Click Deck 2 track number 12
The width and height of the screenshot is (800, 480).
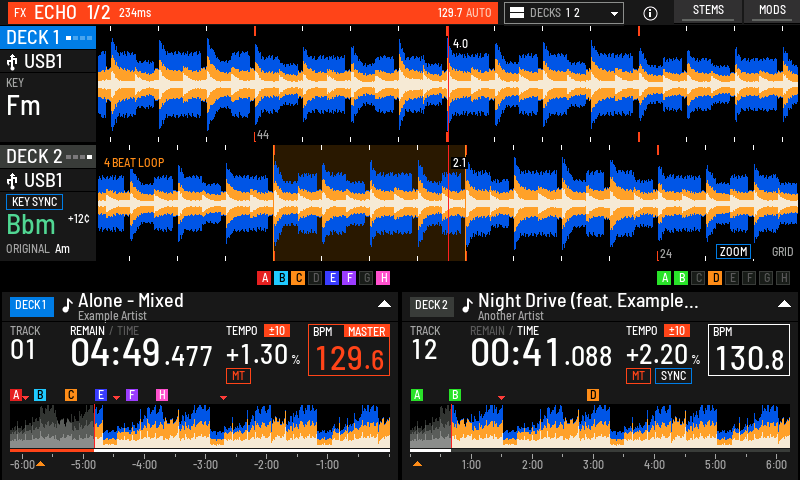[x=423, y=350]
